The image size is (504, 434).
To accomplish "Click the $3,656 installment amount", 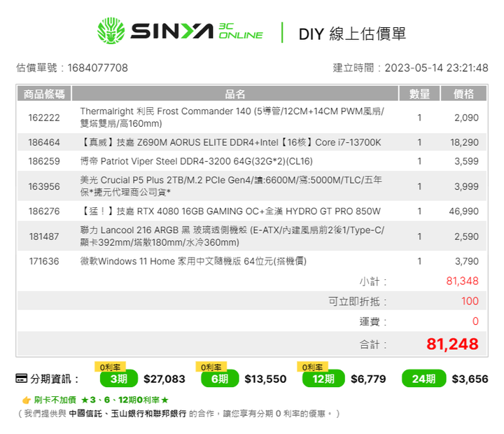I will (470, 379).
